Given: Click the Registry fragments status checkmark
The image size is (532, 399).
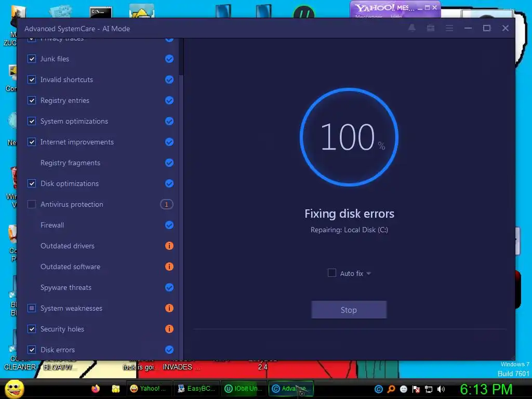Looking at the screenshot, I should [x=169, y=163].
